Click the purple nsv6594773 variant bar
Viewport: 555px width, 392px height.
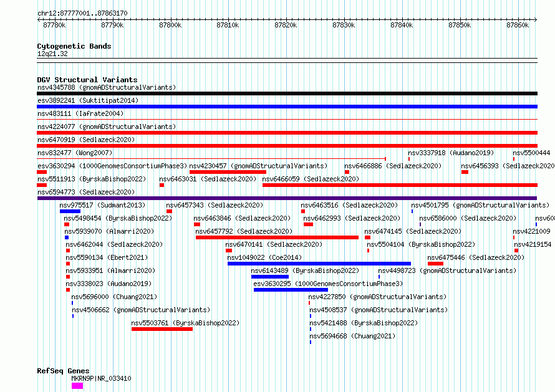pyautogui.click(x=287, y=198)
